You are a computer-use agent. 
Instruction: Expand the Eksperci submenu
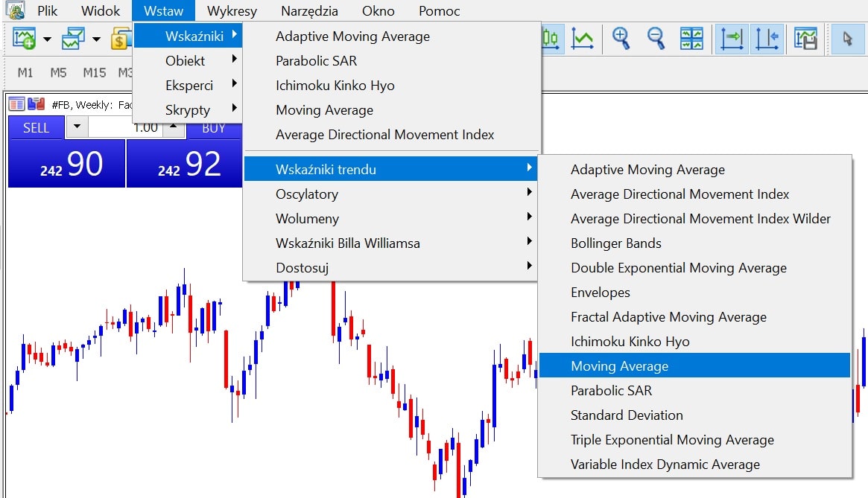tap(188, 85)
